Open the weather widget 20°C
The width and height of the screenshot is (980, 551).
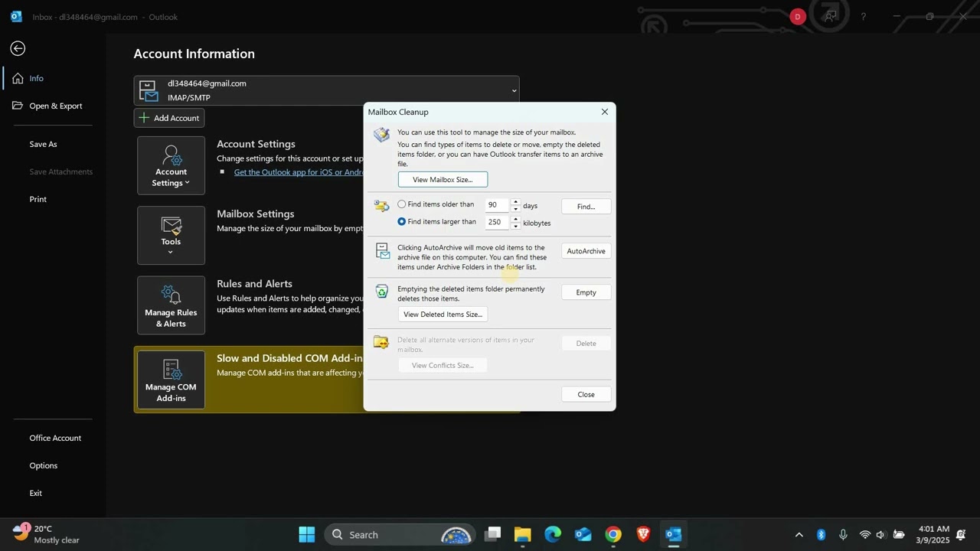coord(46,534)
